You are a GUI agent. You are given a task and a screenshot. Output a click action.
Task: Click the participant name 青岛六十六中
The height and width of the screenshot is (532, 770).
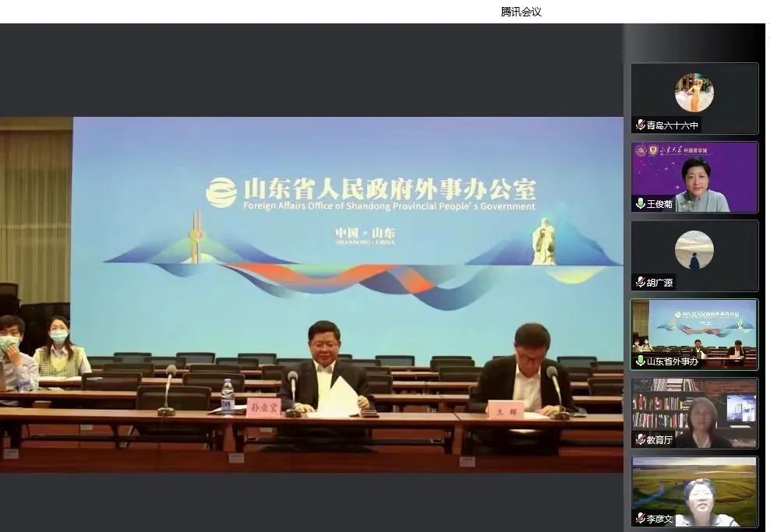(672, 125)
